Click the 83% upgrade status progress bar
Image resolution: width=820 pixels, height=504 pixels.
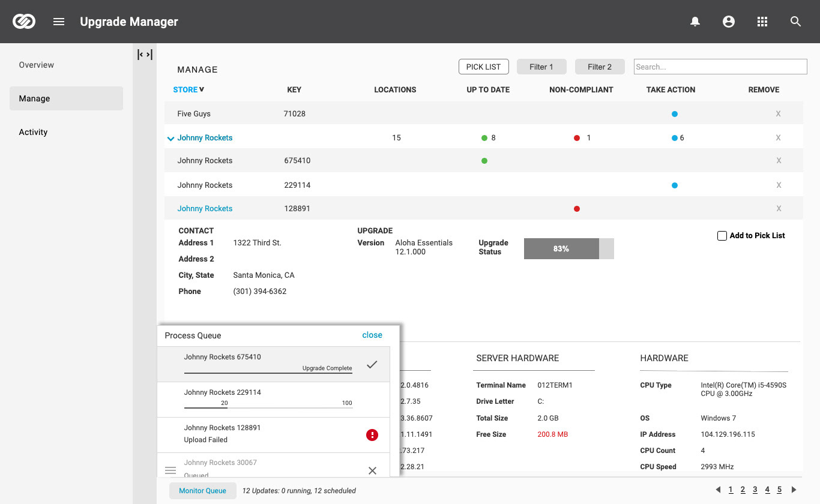(569, 248)
